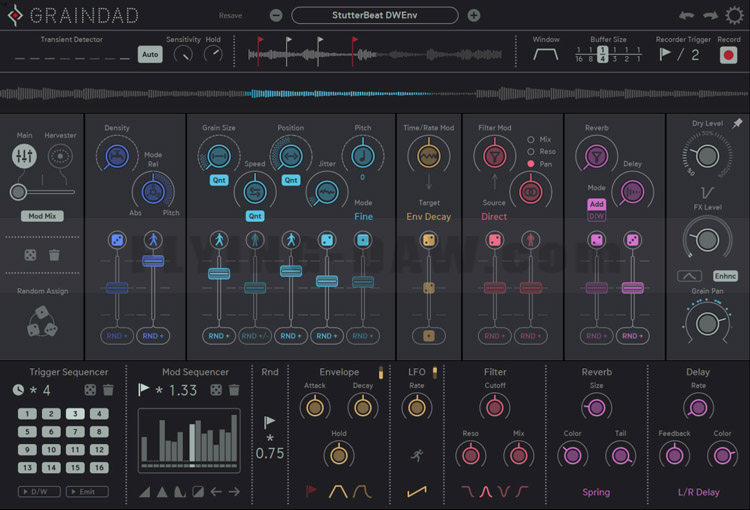Image resolution: width=750 pixels, height=510 pixels.
Task: Click trash icon under Mod Mix
Action: tap(54, 255)
